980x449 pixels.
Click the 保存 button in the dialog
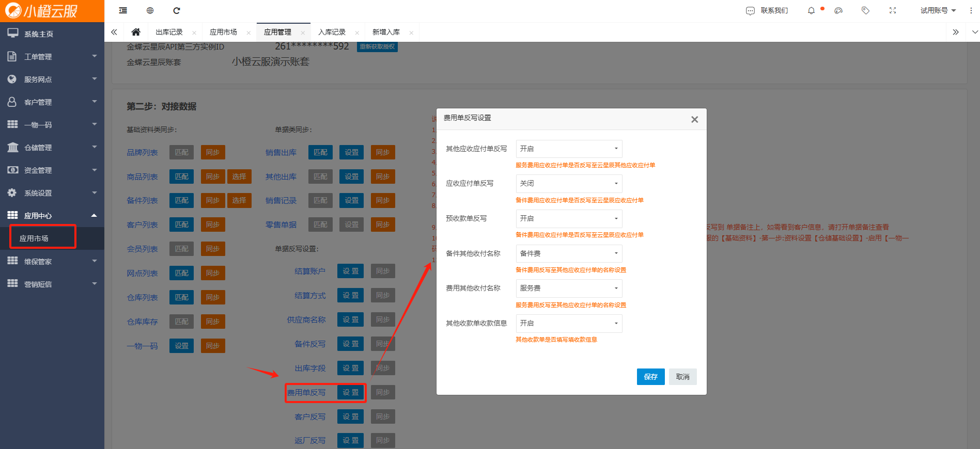[650, 377]
